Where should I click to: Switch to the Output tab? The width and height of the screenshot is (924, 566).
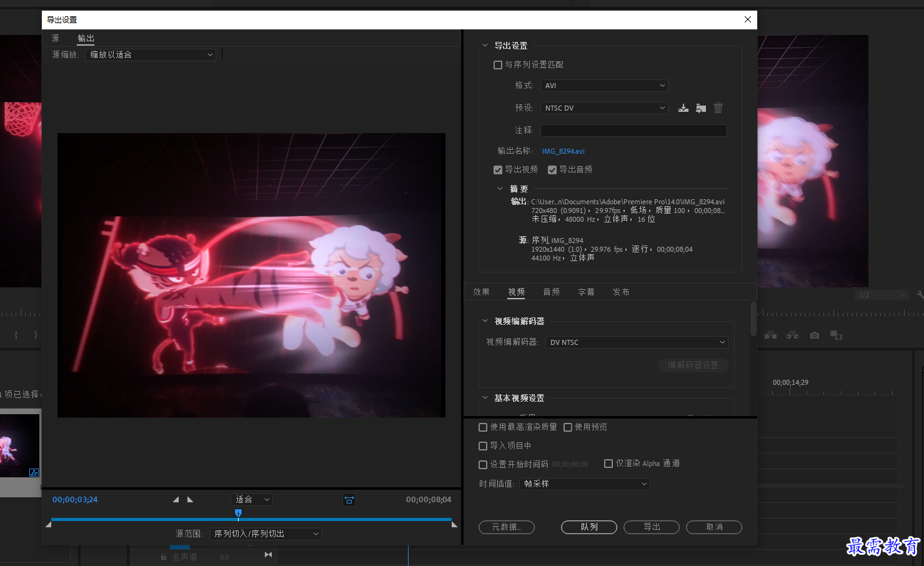pyautogui.click(x=86, y=39)
